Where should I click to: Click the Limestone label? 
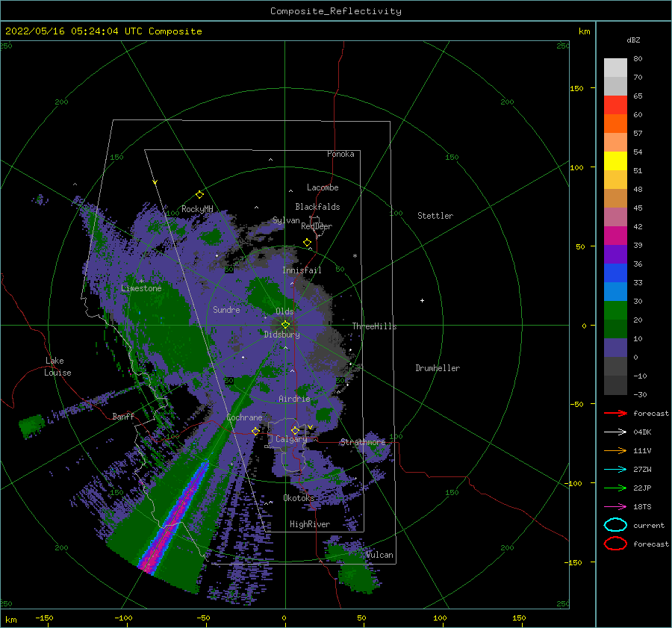click(x=141, y=288)
